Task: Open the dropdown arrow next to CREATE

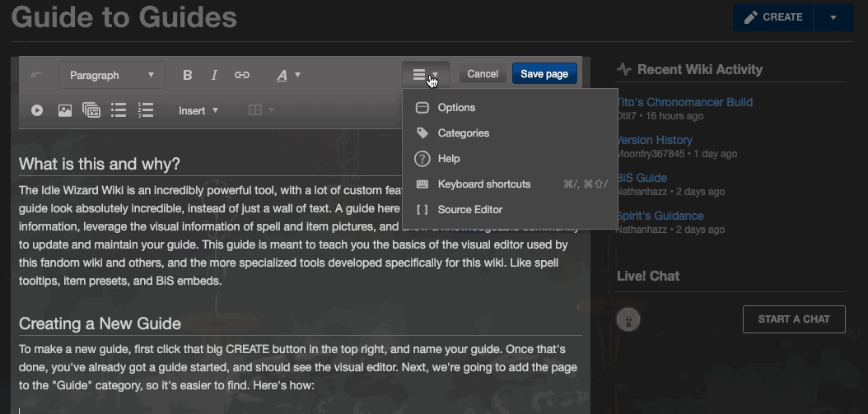Action: point(833,17)
